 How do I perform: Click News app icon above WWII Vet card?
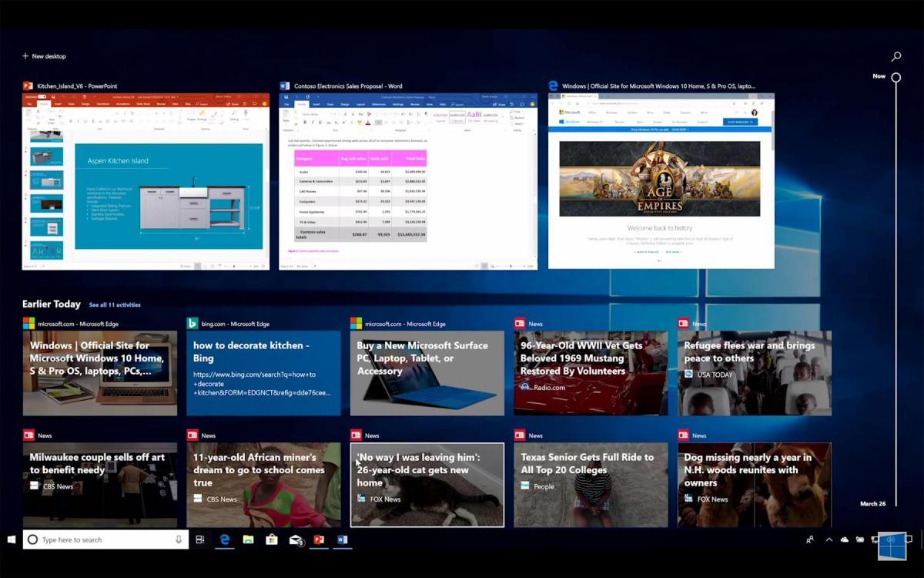pos(520,324)
